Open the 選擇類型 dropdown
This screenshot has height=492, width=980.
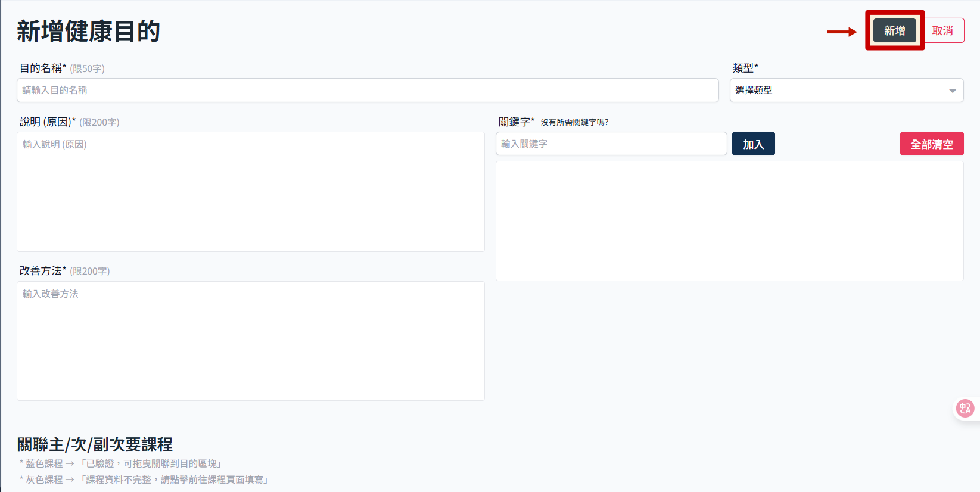pos(847,90)
